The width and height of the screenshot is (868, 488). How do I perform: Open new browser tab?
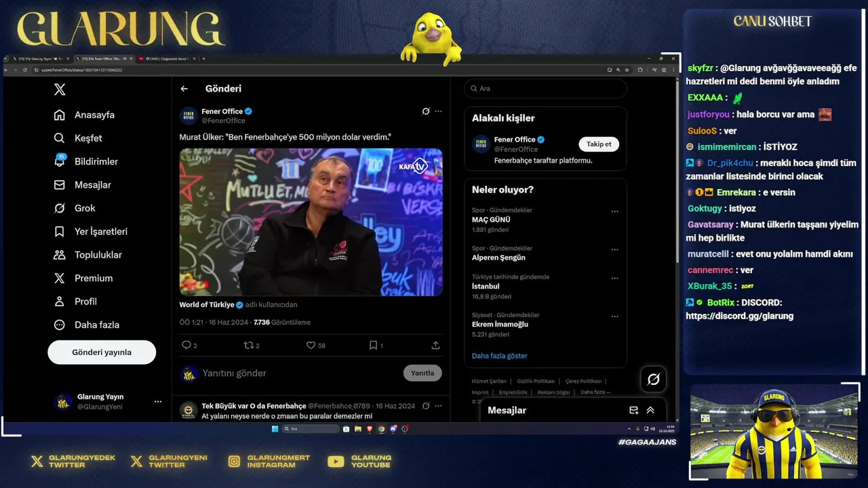pyautogui.click(x=203, y=59)
